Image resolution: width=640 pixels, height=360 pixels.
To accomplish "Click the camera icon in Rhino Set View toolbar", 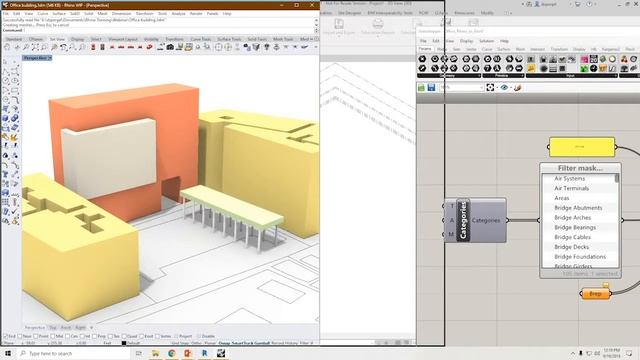I will [170, 47].
